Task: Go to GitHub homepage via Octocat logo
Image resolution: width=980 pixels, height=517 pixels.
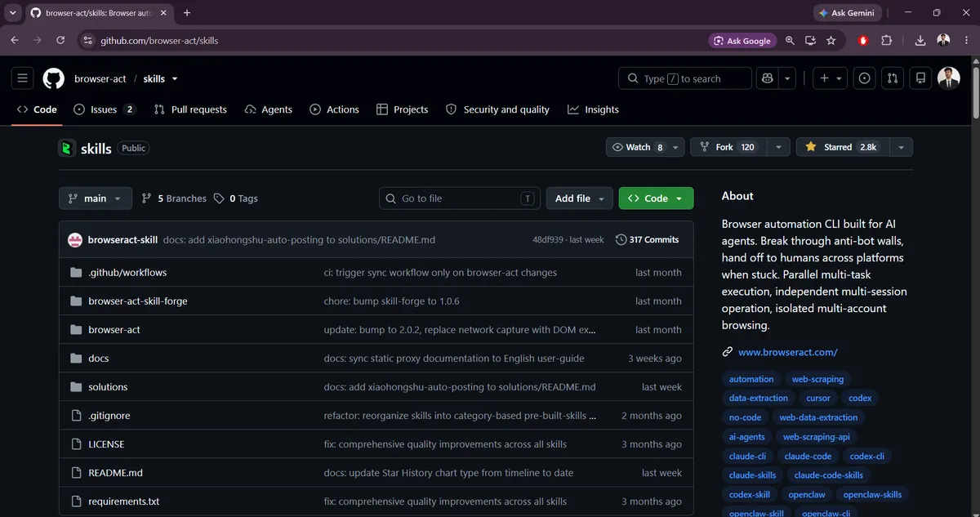Action: (53, 78)
